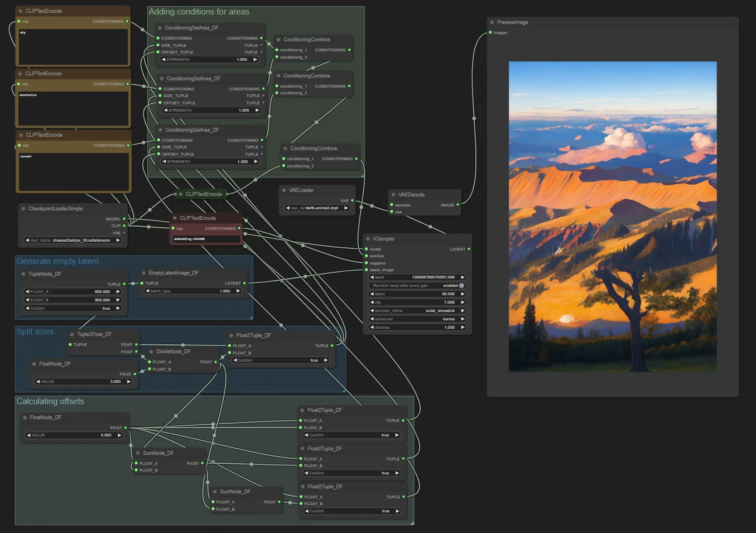Decrease steps using its left arrow

372,294
